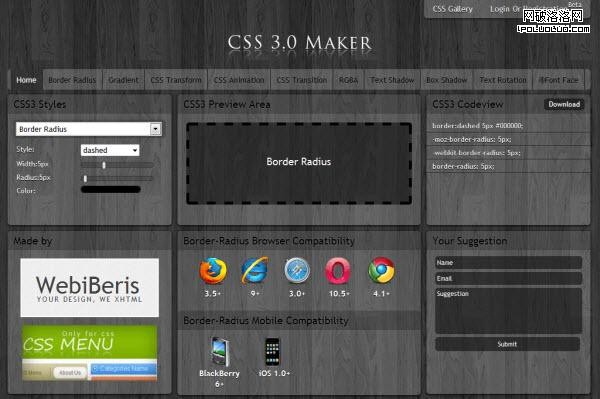Switch to the Gradient tab
This screenshot has width=600, height=399.
tap(123, 80)
